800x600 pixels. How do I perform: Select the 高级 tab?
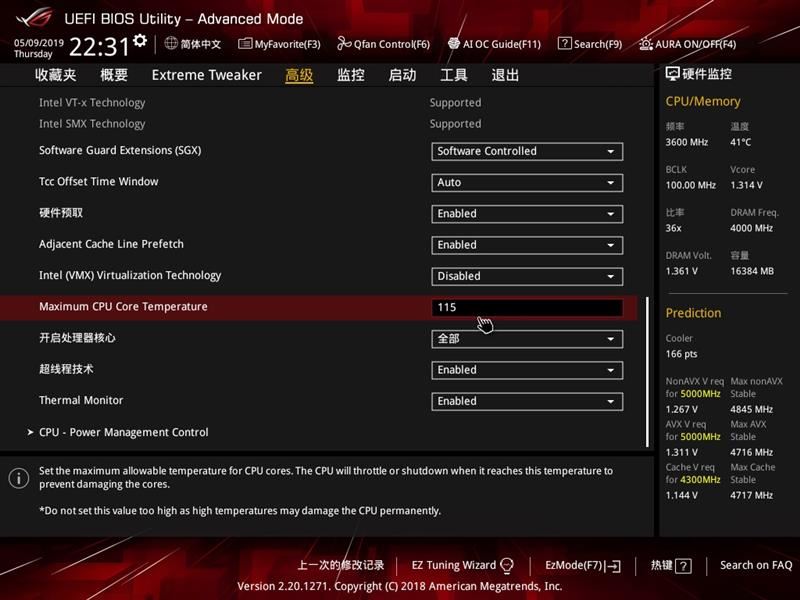299,76
